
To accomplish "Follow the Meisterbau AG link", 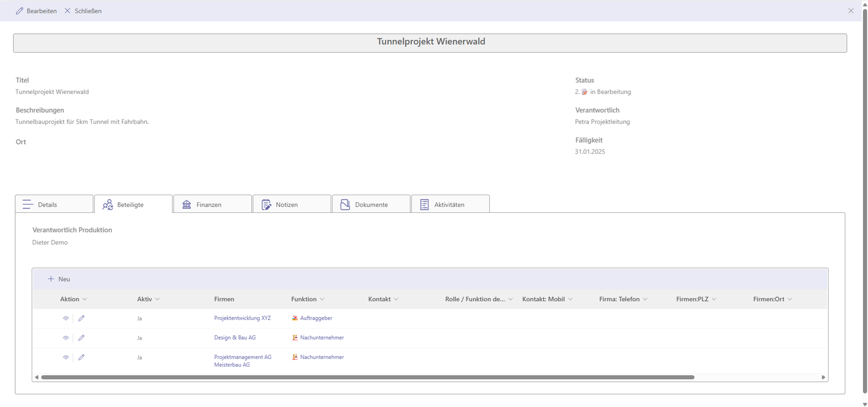I will (232, 365).
